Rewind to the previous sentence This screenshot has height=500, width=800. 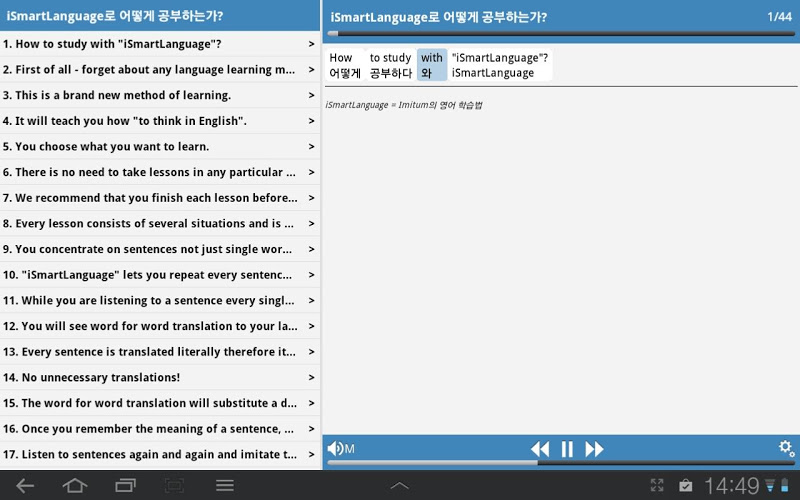540,449
